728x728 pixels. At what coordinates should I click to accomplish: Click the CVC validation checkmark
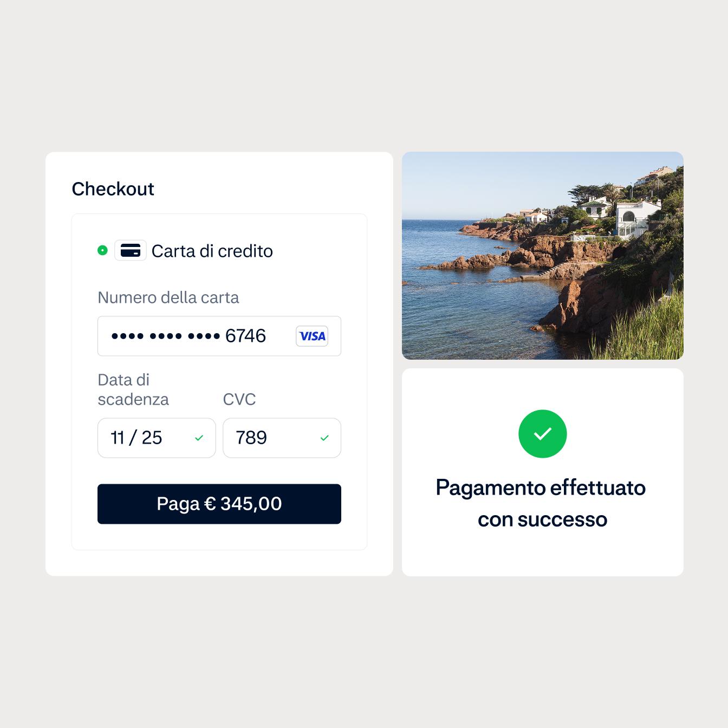[x=324, y=438]
